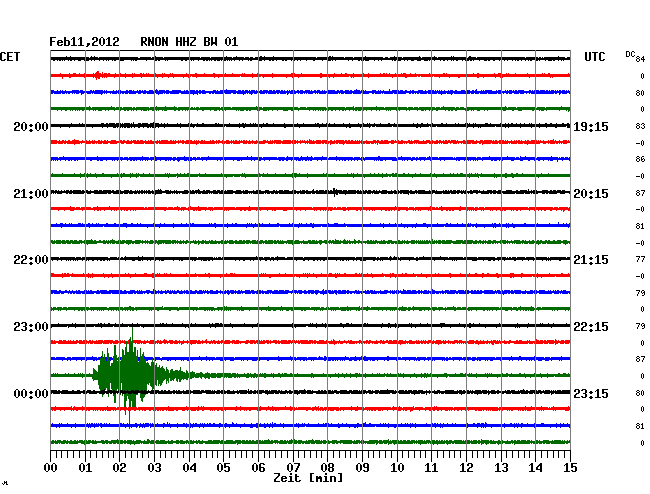Image resolution: width=650 pixels, height=494 pixels.
Task: Click the 05 minute axis tick label
Action: click(223, 467)
